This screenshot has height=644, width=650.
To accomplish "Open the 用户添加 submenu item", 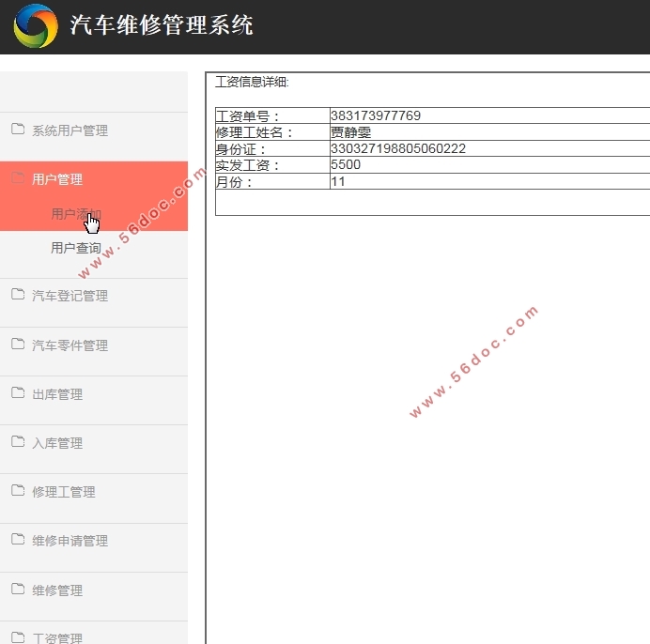I will [x=75, y=214].
